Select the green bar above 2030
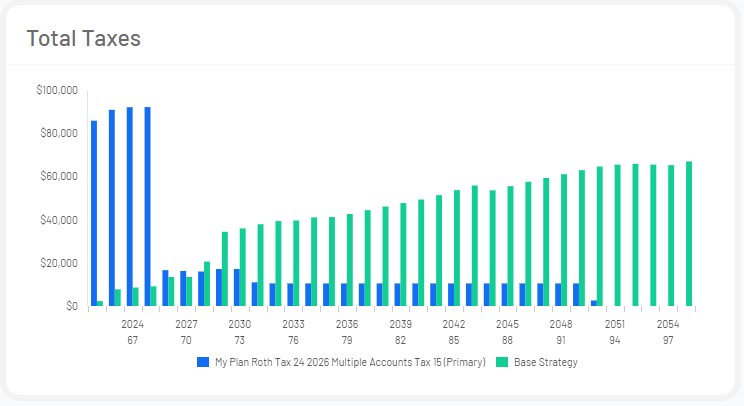 point(243,267)
